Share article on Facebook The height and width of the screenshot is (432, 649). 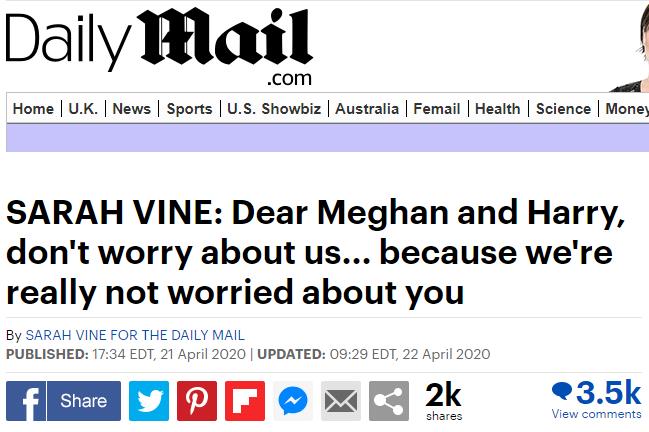(63, 401)
